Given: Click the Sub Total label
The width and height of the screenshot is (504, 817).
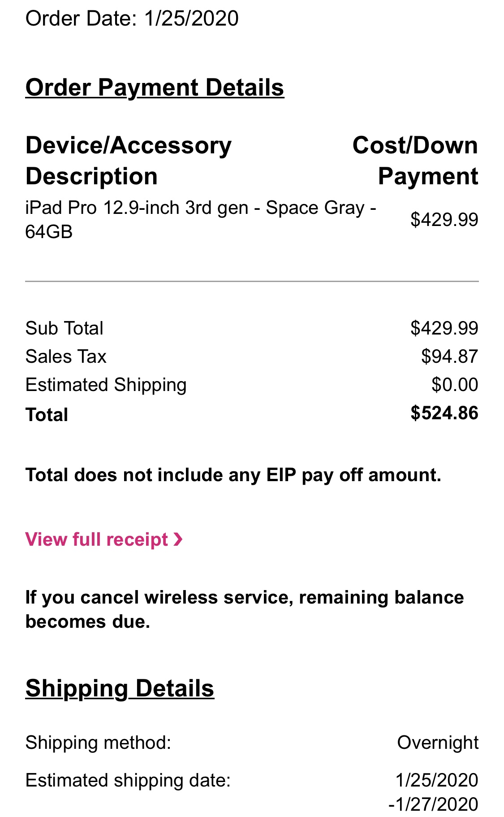Looking at the screenshot, I should pyautogui.click(x=64, y=328).
